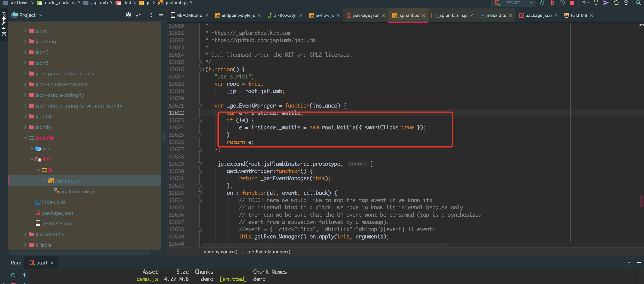The width and height of the screenshot is (644, 284).
Task: Collapse all nodes in Project tree
Action: point(138,15)
